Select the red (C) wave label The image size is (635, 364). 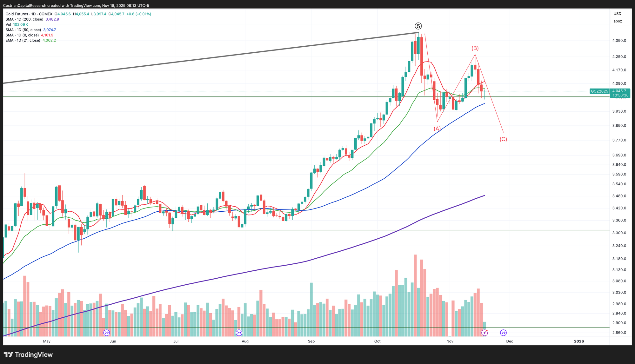tap(503, 139)
